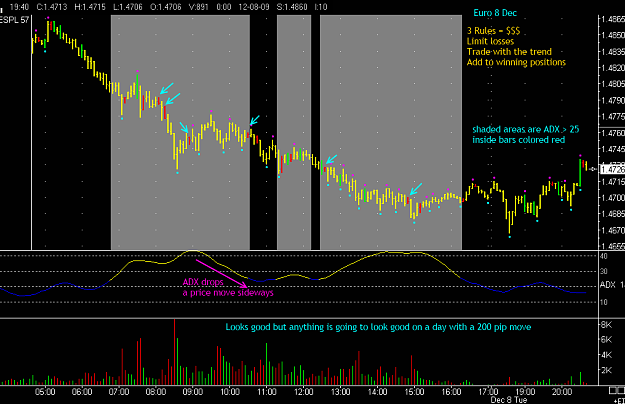Click the 'Add to winning positions' annotation
The height and width of the screenshot is (404, 625).
pos(516,62)
